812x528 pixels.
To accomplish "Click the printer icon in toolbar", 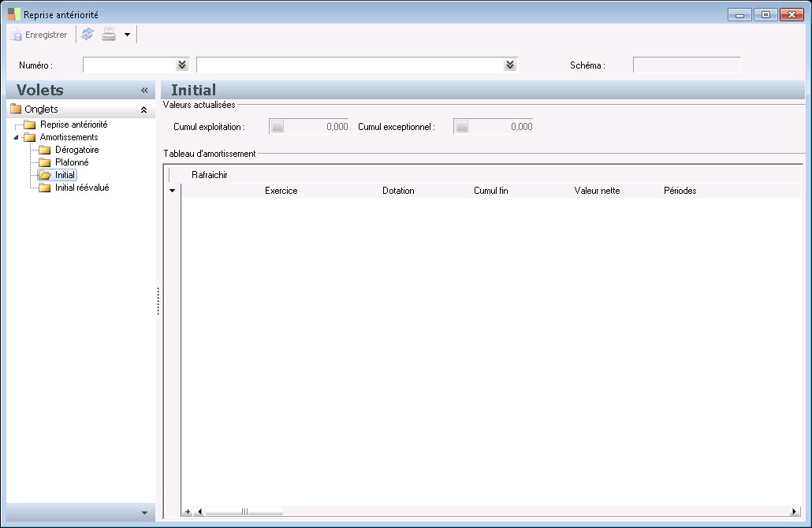I will tap(109, 34).
